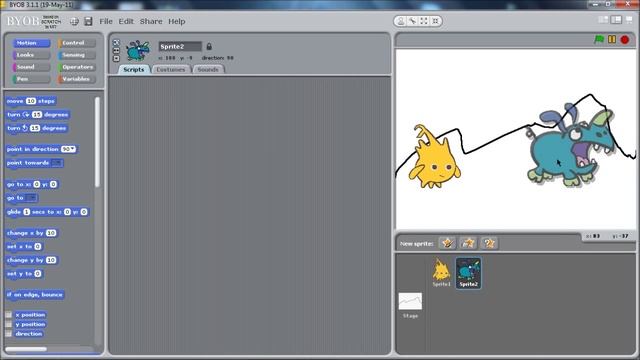Select the Sound block category
Viewport: 640px width, 360px height.
(x=31, y=67)
